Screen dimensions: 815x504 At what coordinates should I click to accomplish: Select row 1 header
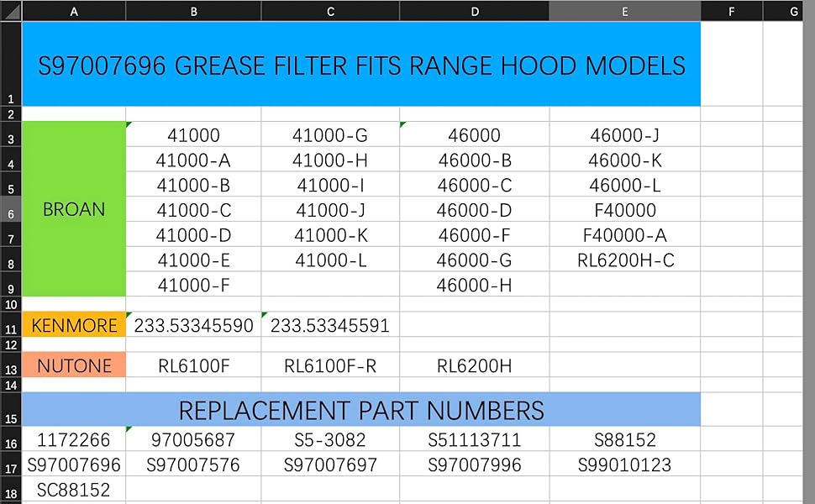click(11, 64)
